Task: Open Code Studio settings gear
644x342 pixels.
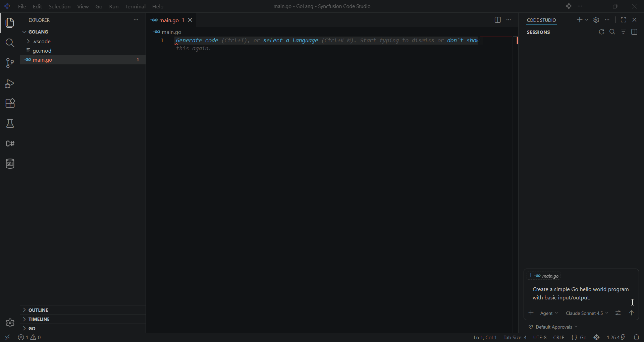Action: tap(596, 20)
